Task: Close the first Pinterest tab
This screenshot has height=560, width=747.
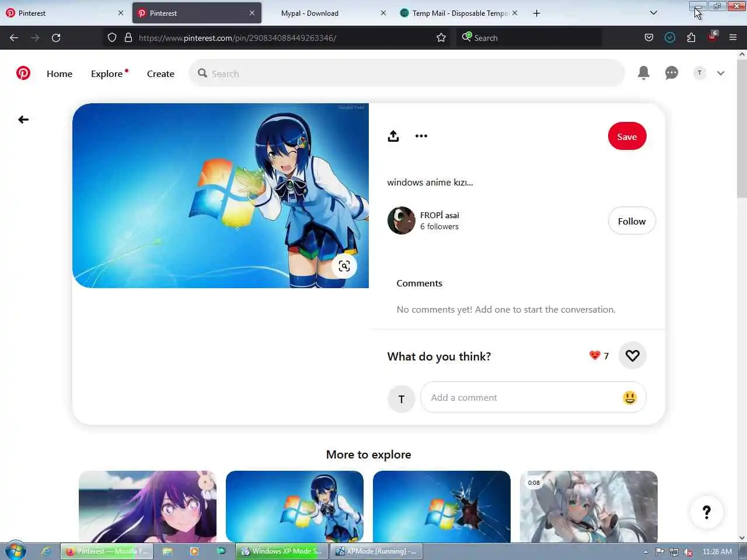Action: tap(121, 13)
